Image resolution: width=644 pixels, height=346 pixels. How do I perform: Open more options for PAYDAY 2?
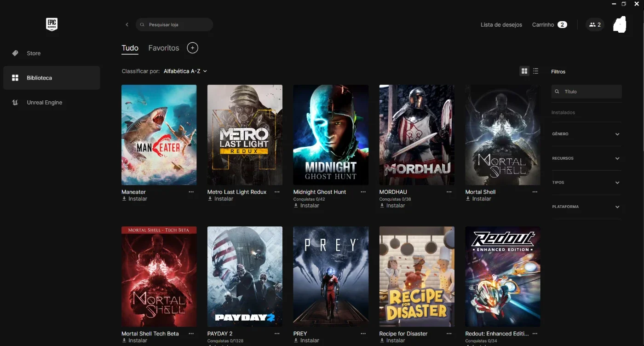pyautogui.click(x=277, y=334)
